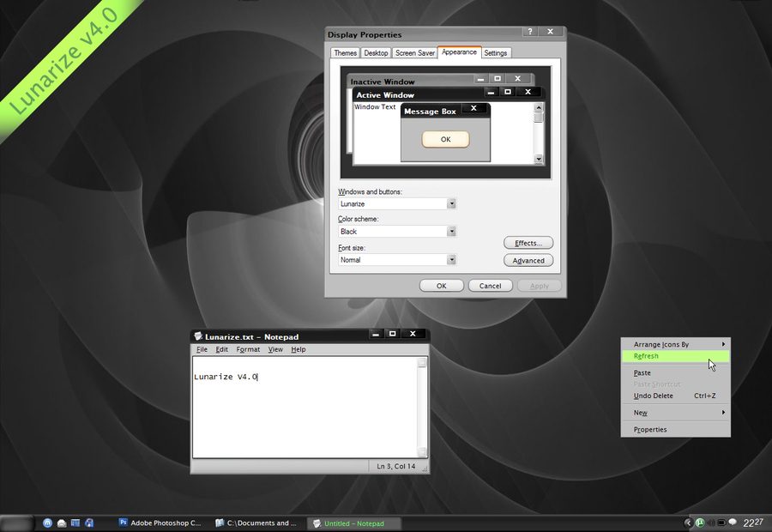
Task: Select the Appearance tab
Action: tap(460, 51)
